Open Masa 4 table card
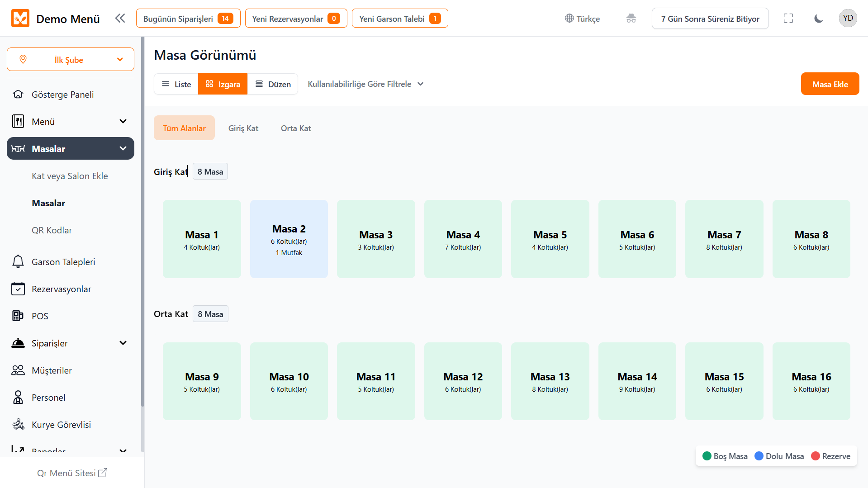This screenshot has height=488, width=868. [463, 239]
